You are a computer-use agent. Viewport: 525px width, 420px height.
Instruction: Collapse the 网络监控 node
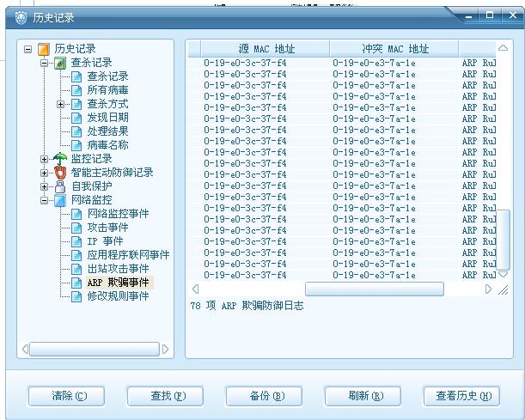click(44, 200)
